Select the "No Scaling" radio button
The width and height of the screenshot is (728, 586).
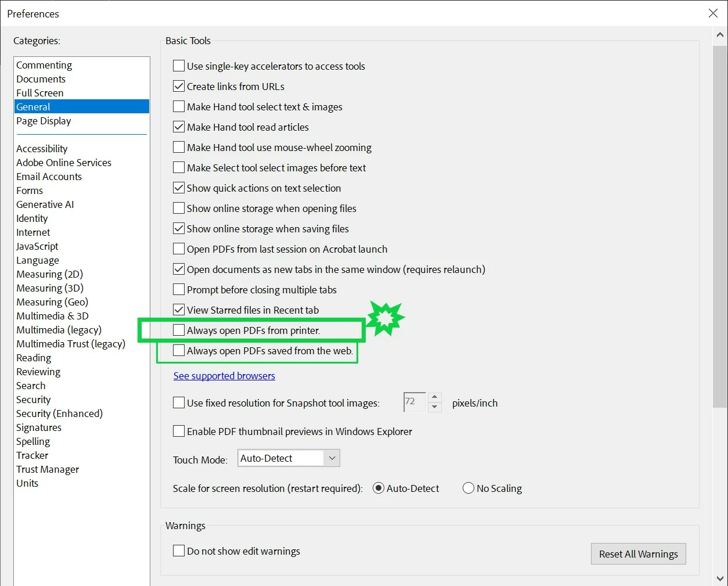click(468, 488)
